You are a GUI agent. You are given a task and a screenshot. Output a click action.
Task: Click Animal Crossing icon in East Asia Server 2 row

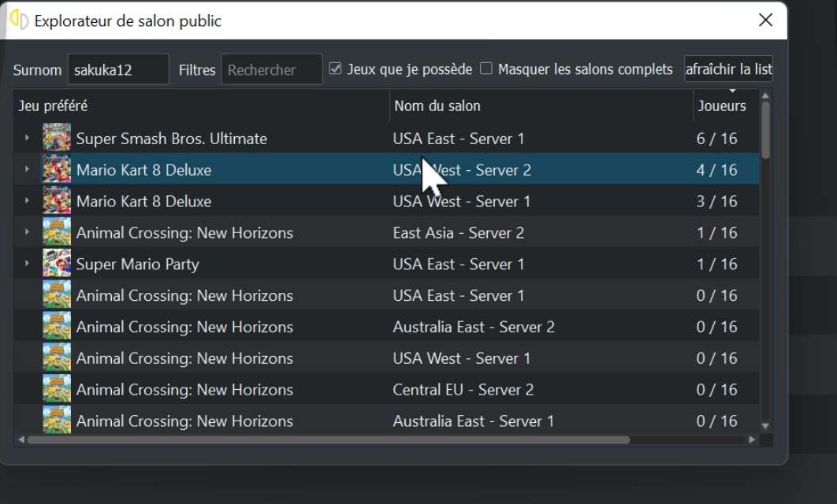point(57,233)
